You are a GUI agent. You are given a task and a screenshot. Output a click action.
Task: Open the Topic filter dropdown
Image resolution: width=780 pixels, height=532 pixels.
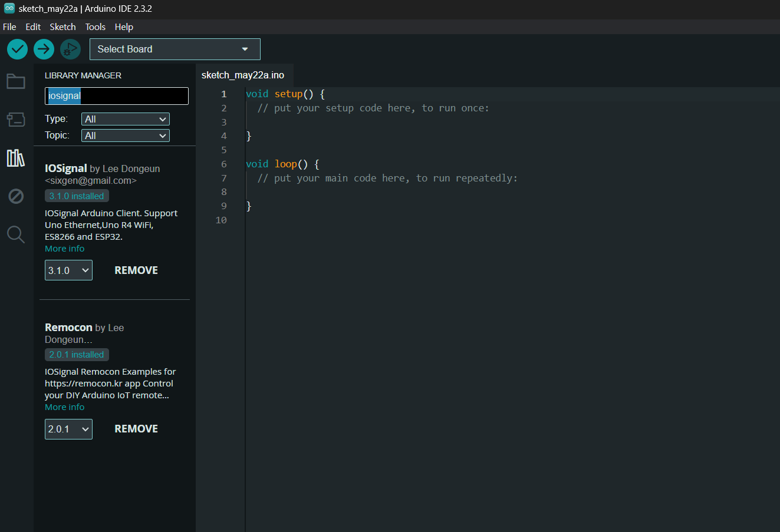tap(125, 136)
